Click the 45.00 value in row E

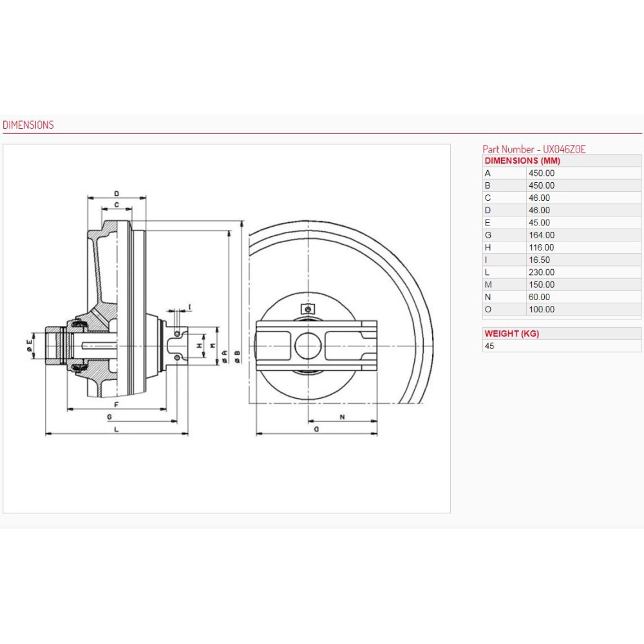click(539, 223)
